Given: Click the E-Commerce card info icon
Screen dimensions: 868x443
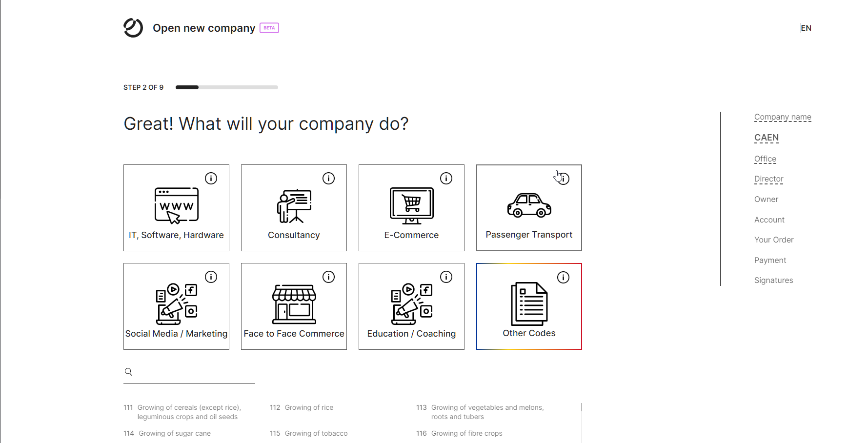Looking at the screenshot, I should (446, 179).
